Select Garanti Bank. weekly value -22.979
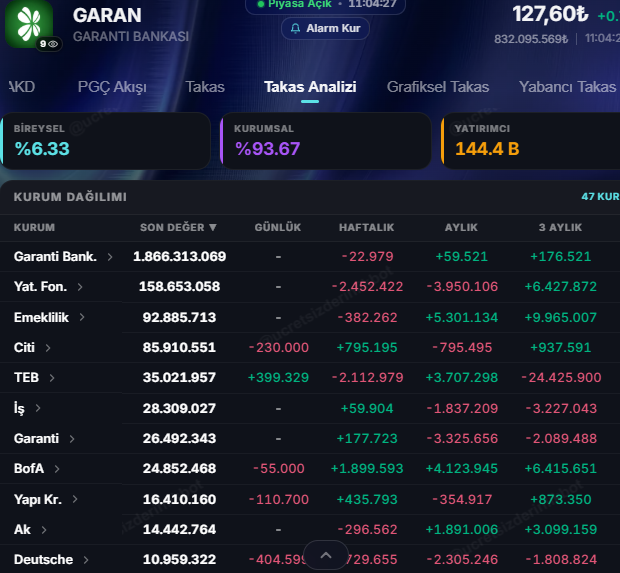 [x=367, y=257]
